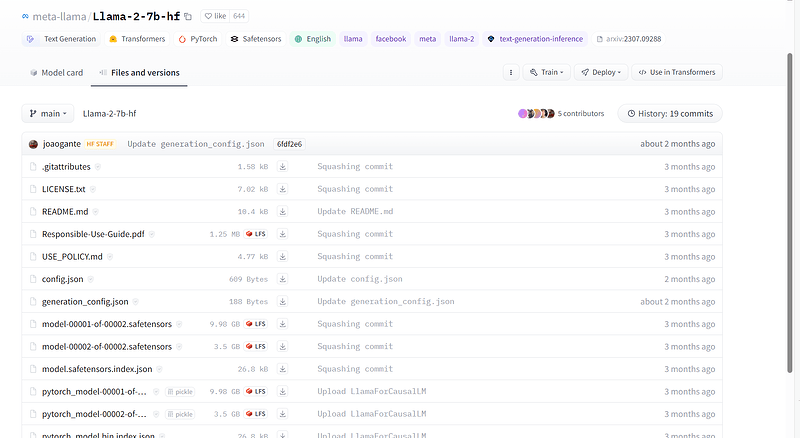
Task: Show security scan info for .gitattributes
Action: [98, 167]
